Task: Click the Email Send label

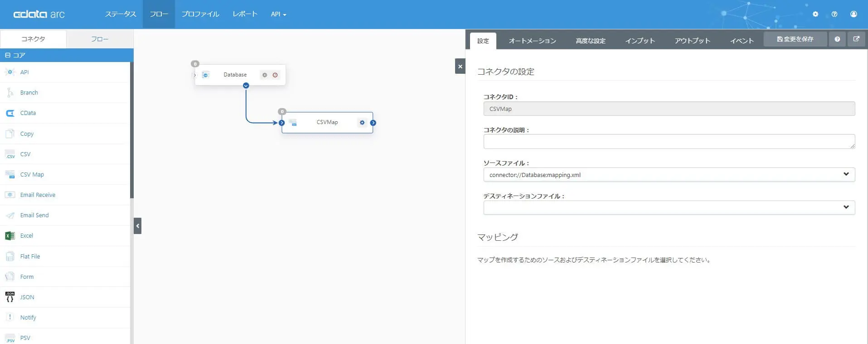Action: tap(34, 215)
